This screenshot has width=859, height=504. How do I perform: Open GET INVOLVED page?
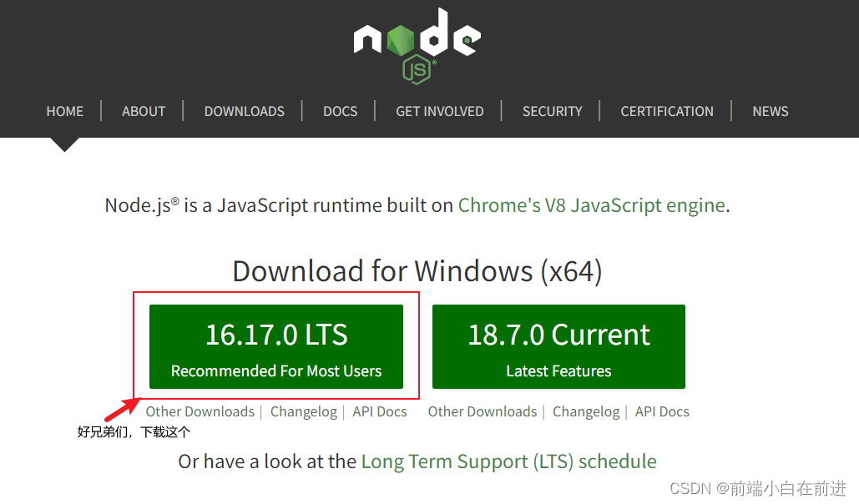440,111
